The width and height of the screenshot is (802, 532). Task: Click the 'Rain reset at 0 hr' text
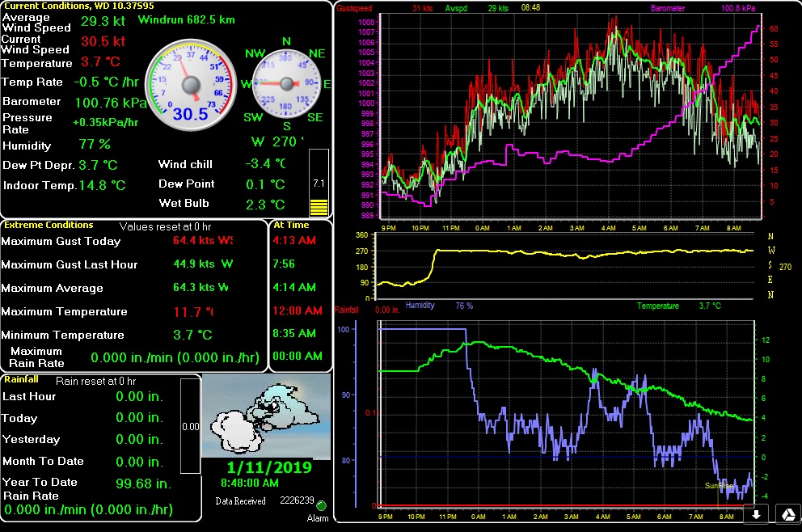pos(95,381)
